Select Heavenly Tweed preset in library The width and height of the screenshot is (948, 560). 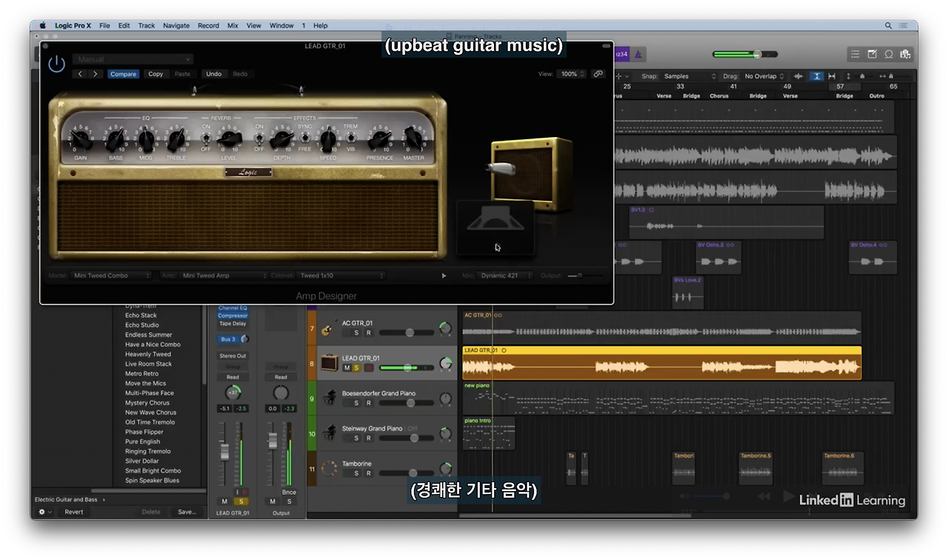[148, 354]
